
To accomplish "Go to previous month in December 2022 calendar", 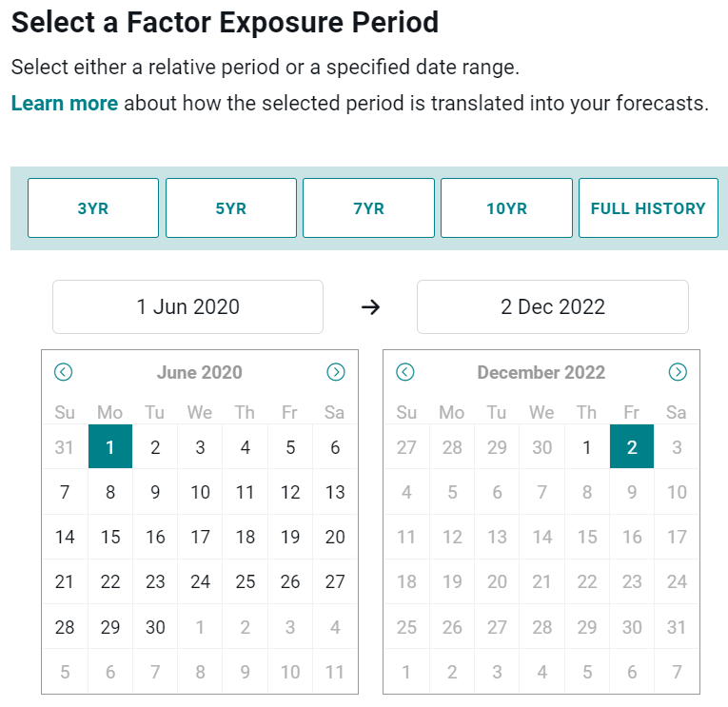I will point(405,372).
